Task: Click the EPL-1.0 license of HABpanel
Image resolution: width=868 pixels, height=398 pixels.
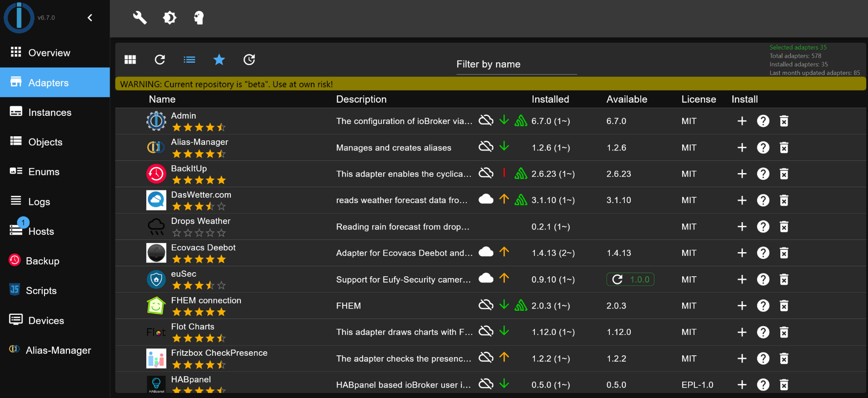Action: [x=697, y=385]
